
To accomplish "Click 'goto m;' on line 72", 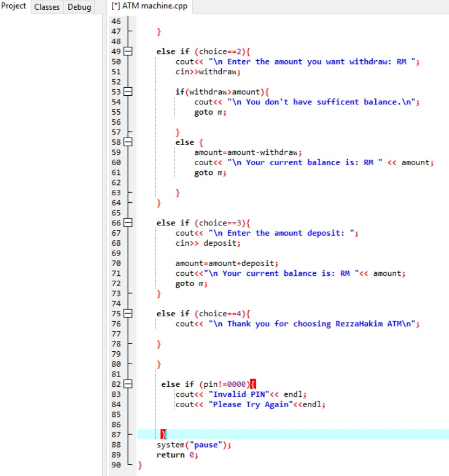I will (191, 283).
